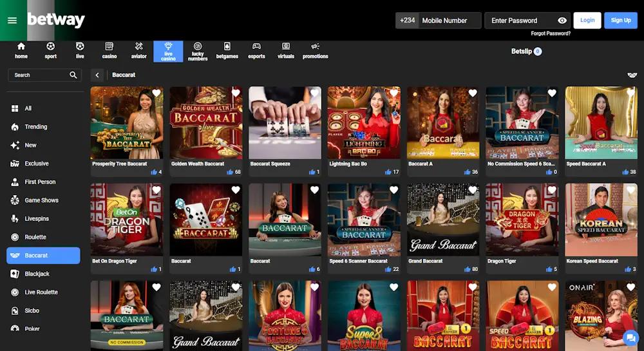Select Livespins category
644x351 pixels.
coord(44,219)
